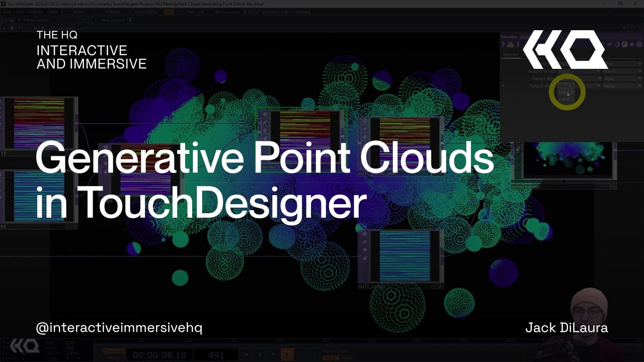This screenshot has height=362, width=644.
Task: Jump timeline to start
Action: tap(246, 354)
